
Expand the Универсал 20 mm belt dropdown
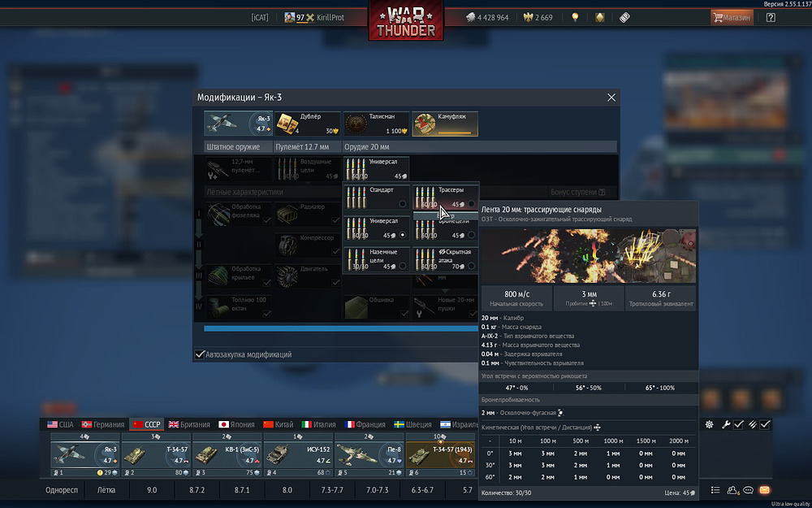[377, 169]
